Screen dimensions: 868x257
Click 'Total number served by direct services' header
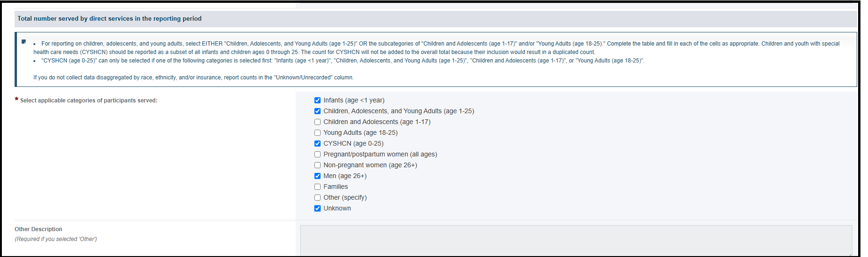[x=110, y=18]
